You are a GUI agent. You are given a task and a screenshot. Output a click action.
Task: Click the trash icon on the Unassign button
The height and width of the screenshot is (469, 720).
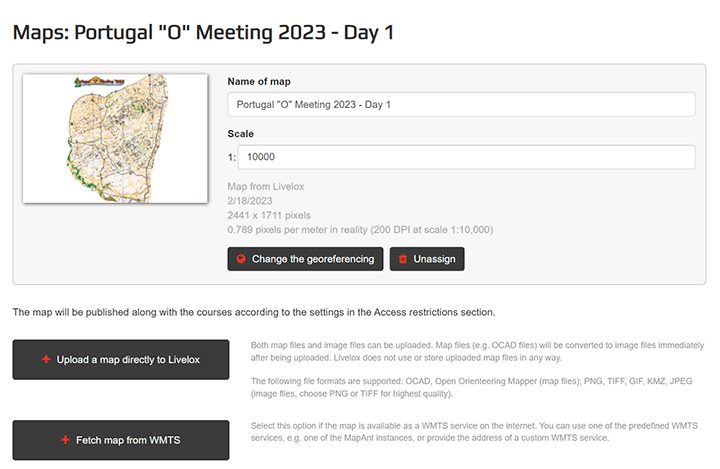403,259
